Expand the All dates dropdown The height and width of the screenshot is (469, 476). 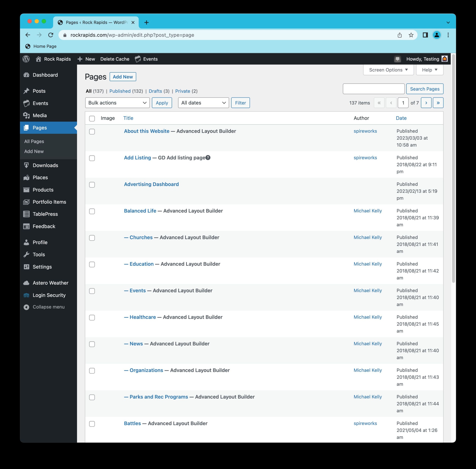coord(203,103)
